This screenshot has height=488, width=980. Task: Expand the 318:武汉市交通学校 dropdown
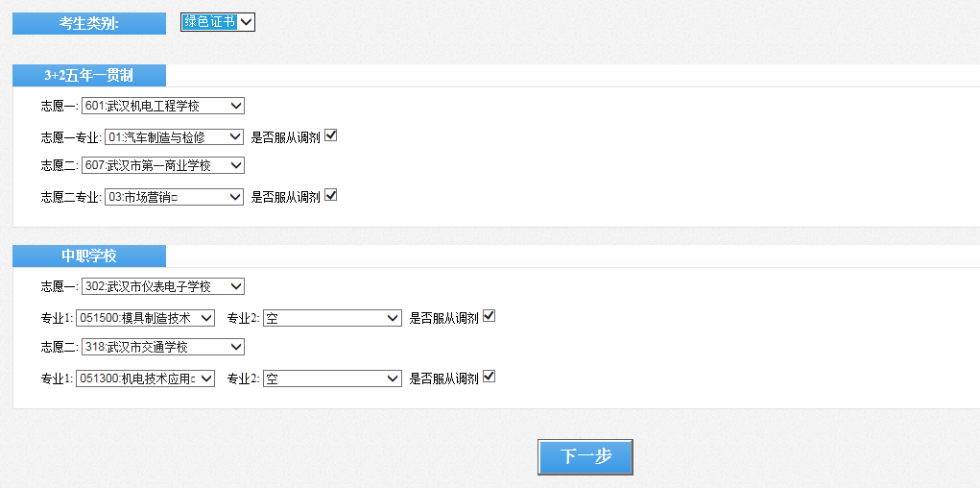pyautogui.click(x=163, y=347)
